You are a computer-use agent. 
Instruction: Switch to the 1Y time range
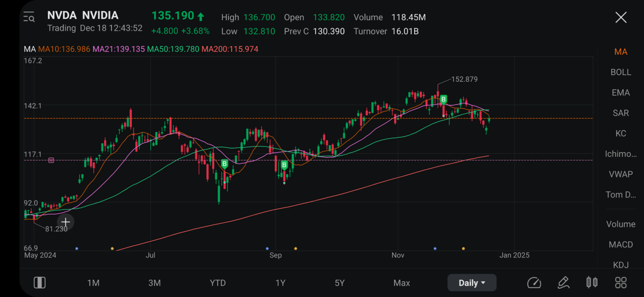pyautogui.click(x=281, y=283)
